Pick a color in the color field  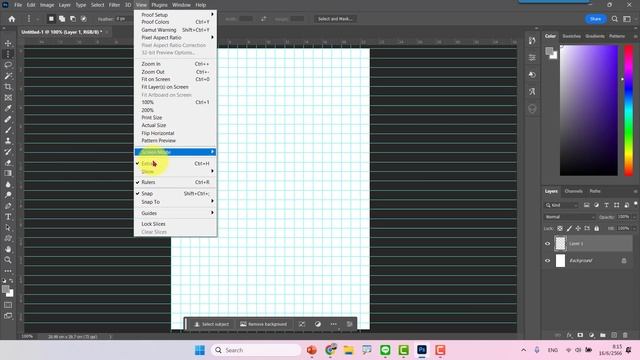click(x=589, y=110)
